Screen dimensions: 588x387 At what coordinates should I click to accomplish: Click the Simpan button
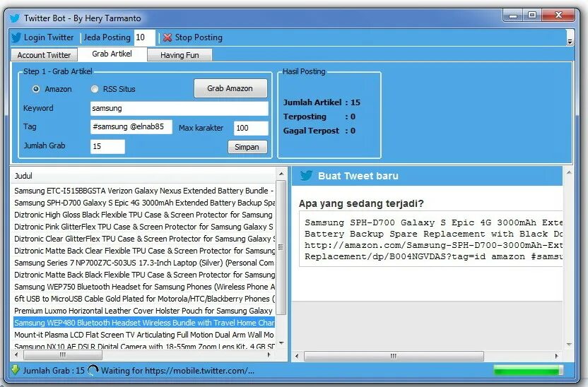(x=247, y=147)
